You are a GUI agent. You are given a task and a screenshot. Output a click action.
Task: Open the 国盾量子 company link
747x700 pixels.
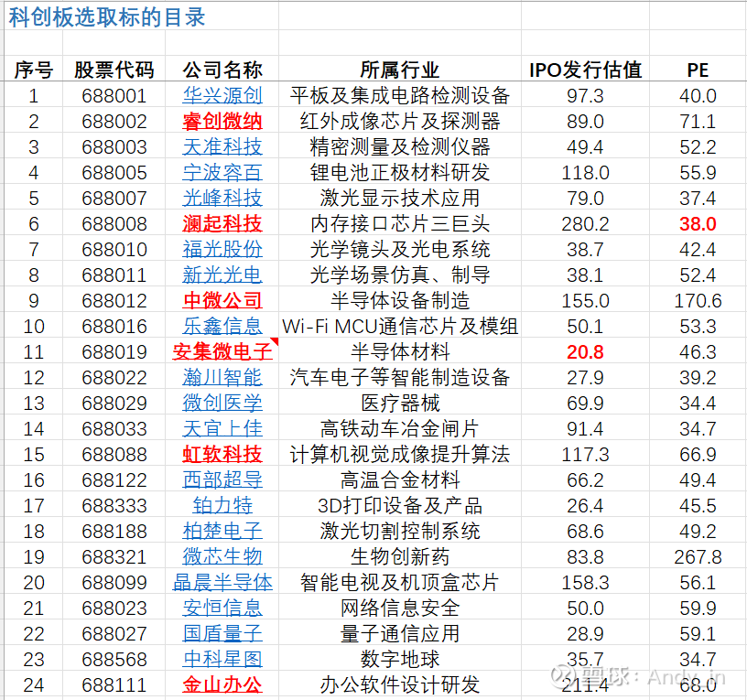[x=222, y=634]
